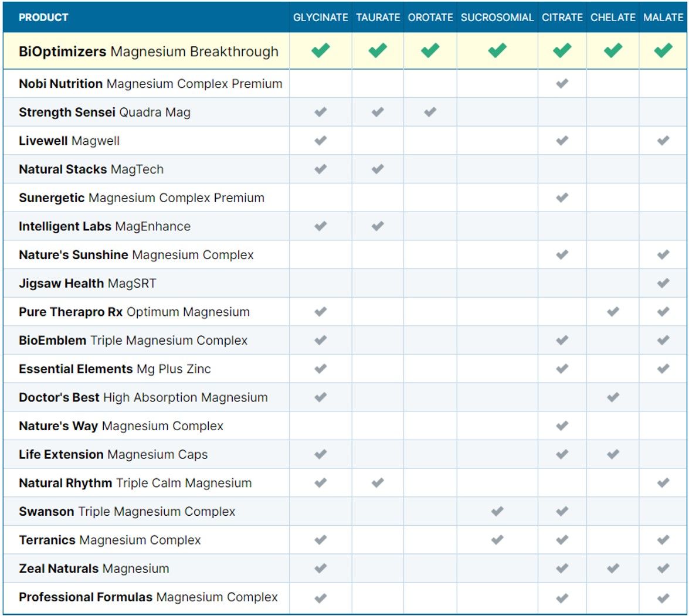Select Nobi Nutrition Magnesium Complex Premium name
This screenshot has height=616, width=689.
point(150,84)
